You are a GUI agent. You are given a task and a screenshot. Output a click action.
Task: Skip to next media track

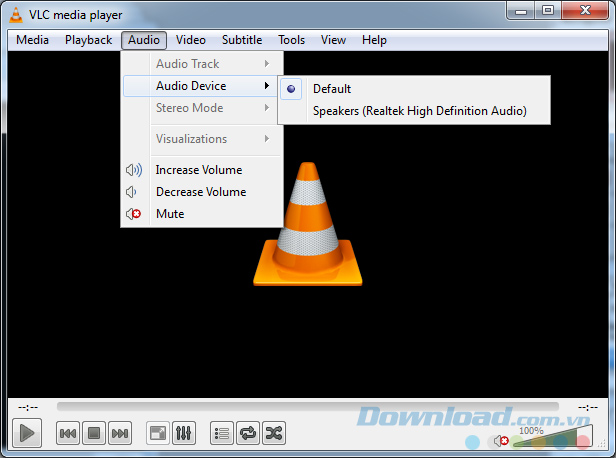pyautogui.click(x=120, y=433)
